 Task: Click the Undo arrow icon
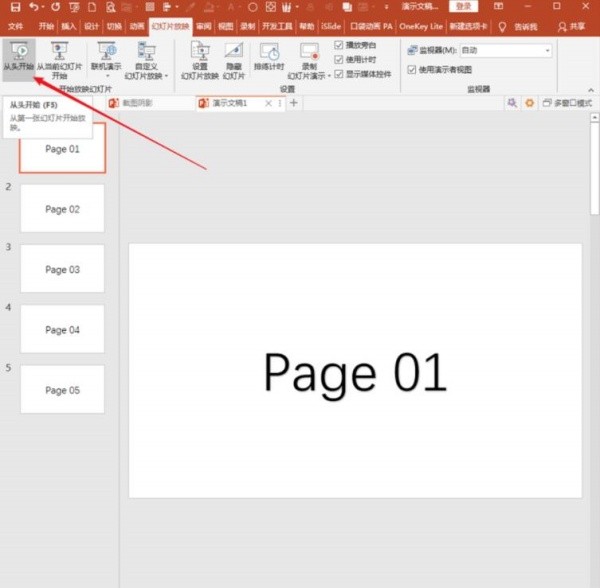tap(34, 7)
